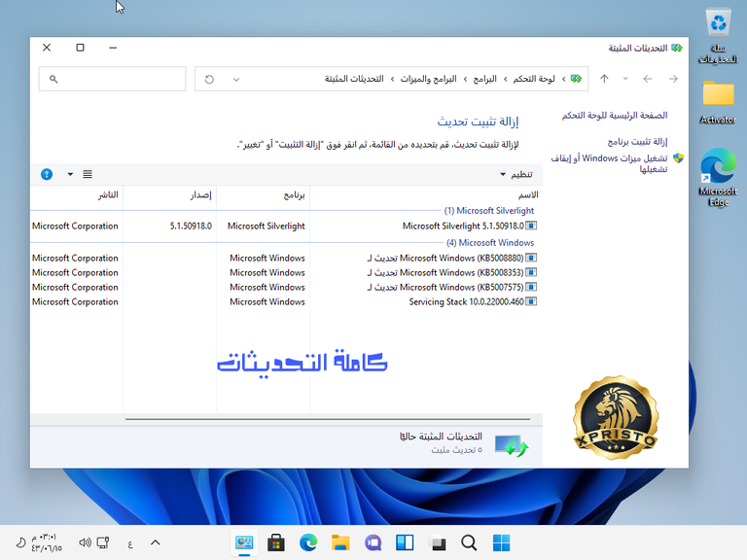The width and height of the screenshot is (747, 560).
Task: Refresh the installed updates list
Action: click(209, 79)
